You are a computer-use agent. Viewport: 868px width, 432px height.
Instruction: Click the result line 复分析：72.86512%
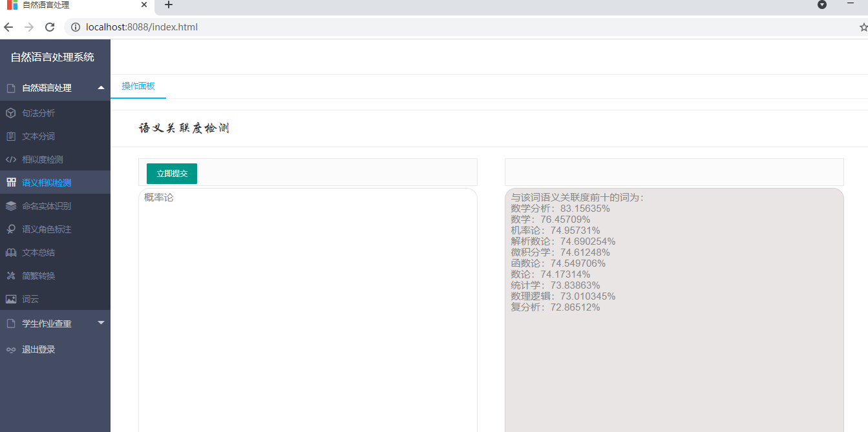(x=555, y=307)
